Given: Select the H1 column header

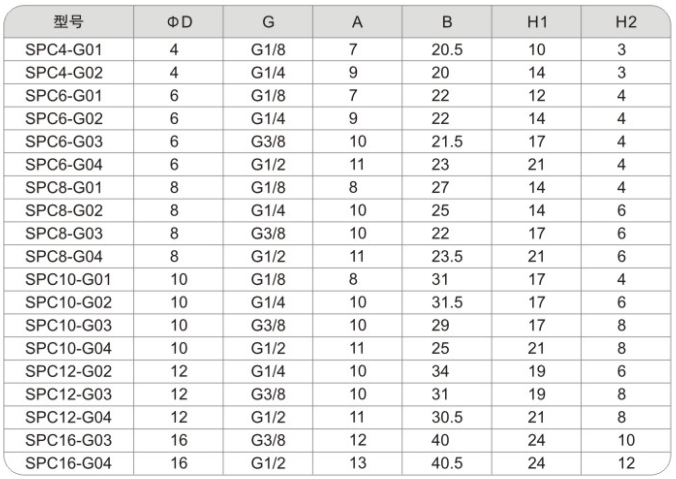Looking at the screenshot, I should point(537,22).
